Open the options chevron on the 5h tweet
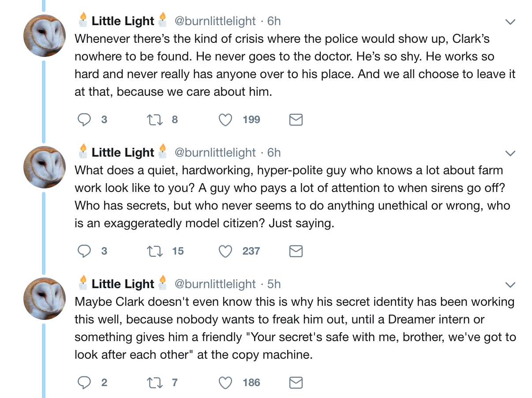Viewport: 532px width, 398px height. [510, 285]
